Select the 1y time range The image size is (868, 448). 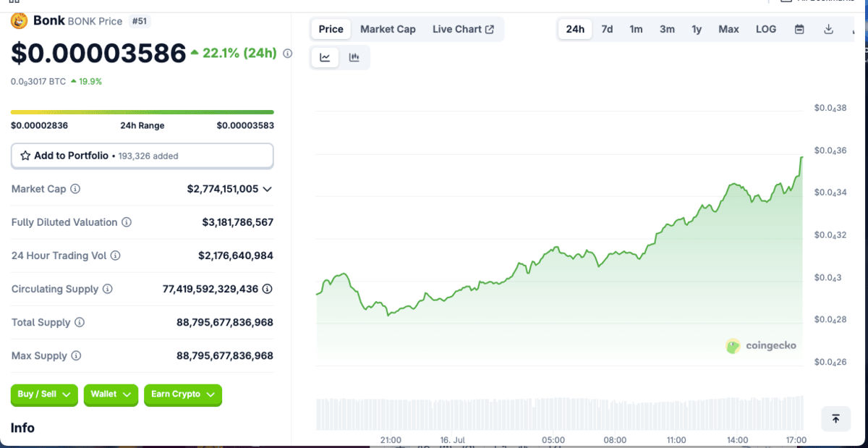[696, 30]
